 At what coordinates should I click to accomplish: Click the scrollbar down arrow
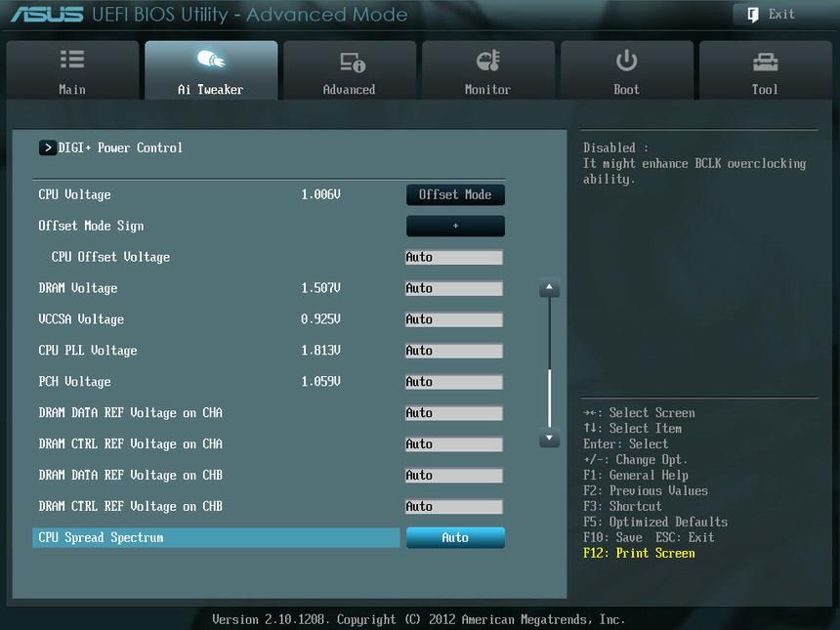[549, 438]
